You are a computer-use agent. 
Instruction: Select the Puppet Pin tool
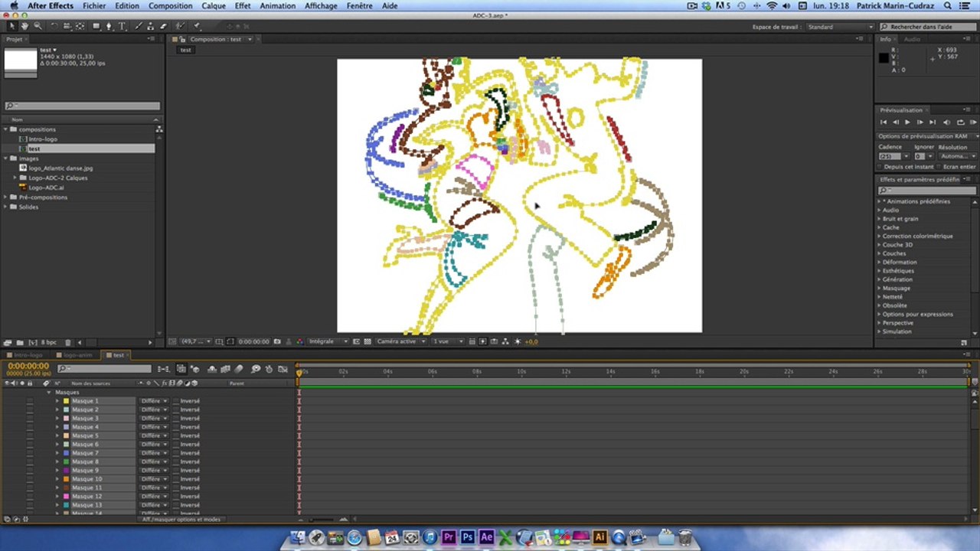click(x=197, y=26)
